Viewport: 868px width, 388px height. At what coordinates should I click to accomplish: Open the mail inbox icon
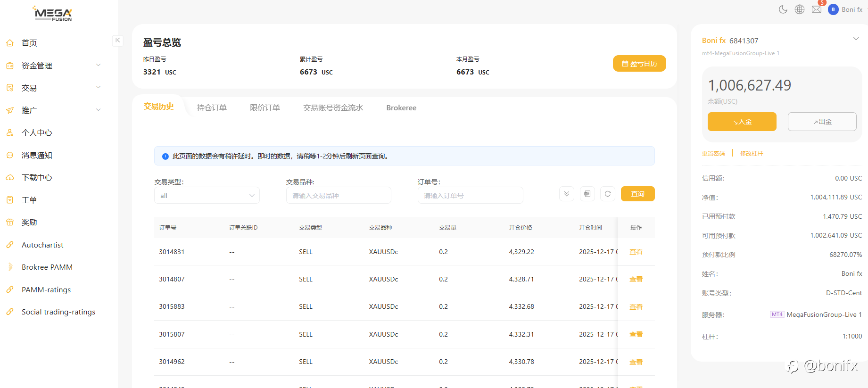pyautogui.click(x=817, y=9)
